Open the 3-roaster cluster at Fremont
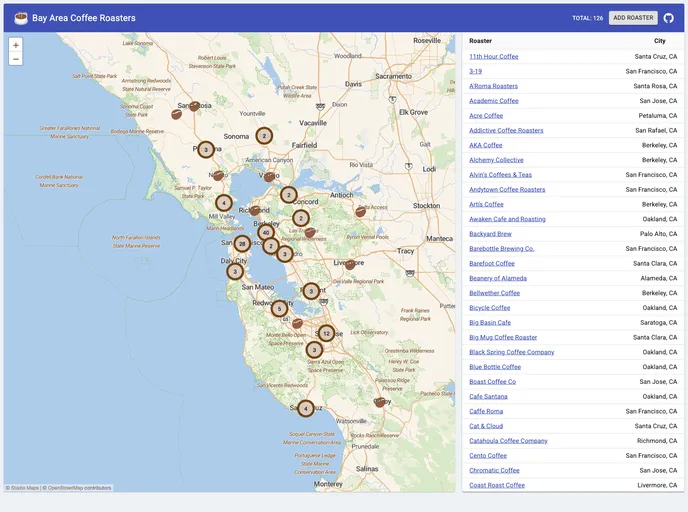 point(311,291)
